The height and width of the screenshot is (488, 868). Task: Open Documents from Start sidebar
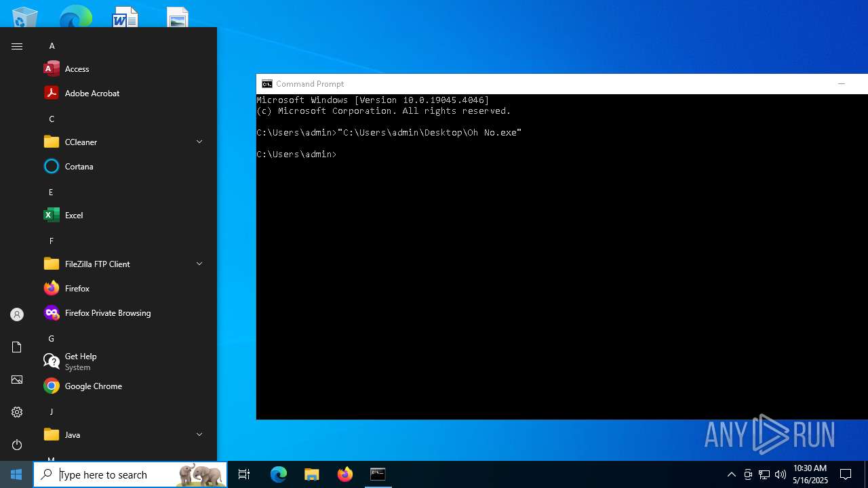17,347
